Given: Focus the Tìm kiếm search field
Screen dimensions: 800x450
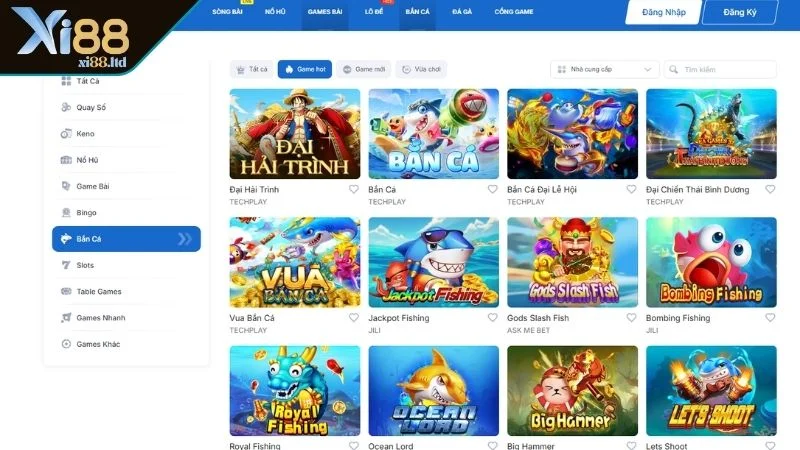Looking at the screenshot, I should (720, 69).
